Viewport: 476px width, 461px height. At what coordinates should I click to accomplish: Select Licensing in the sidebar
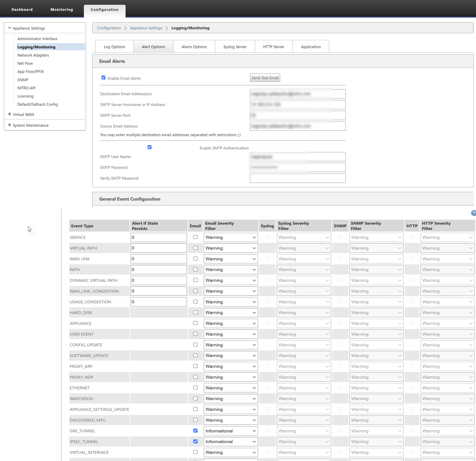tap(25, 96)
